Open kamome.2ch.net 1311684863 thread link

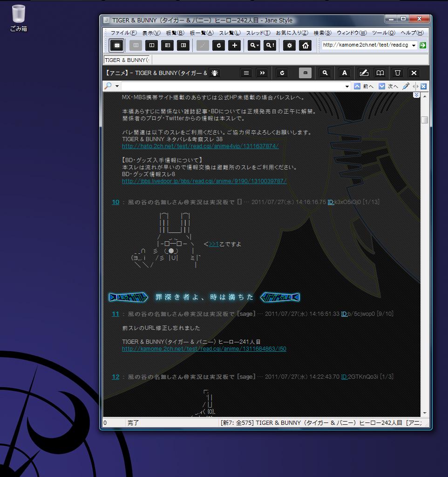point(204,348)
